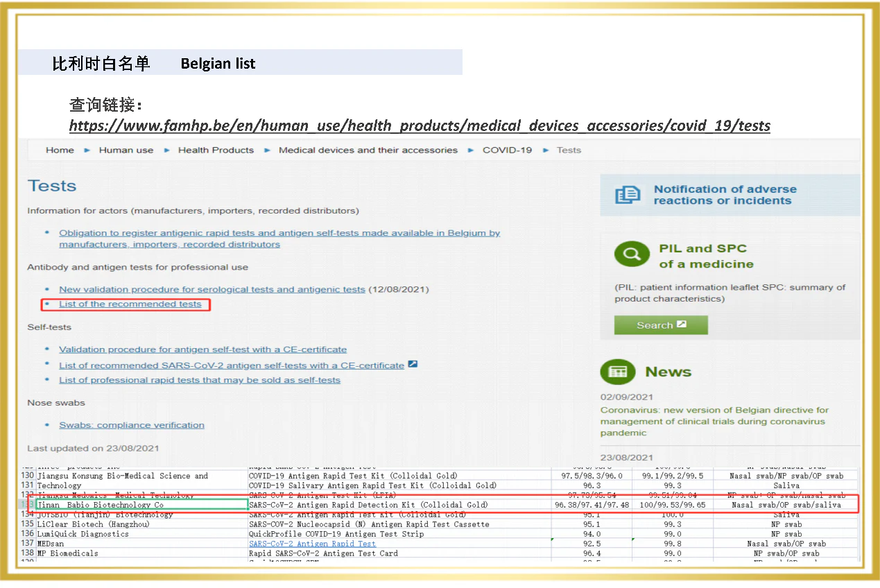The image size is (880, 588).
Task: Open Swabs: compliance verification link
Action: pyautogui.click(x=132, y=425)
